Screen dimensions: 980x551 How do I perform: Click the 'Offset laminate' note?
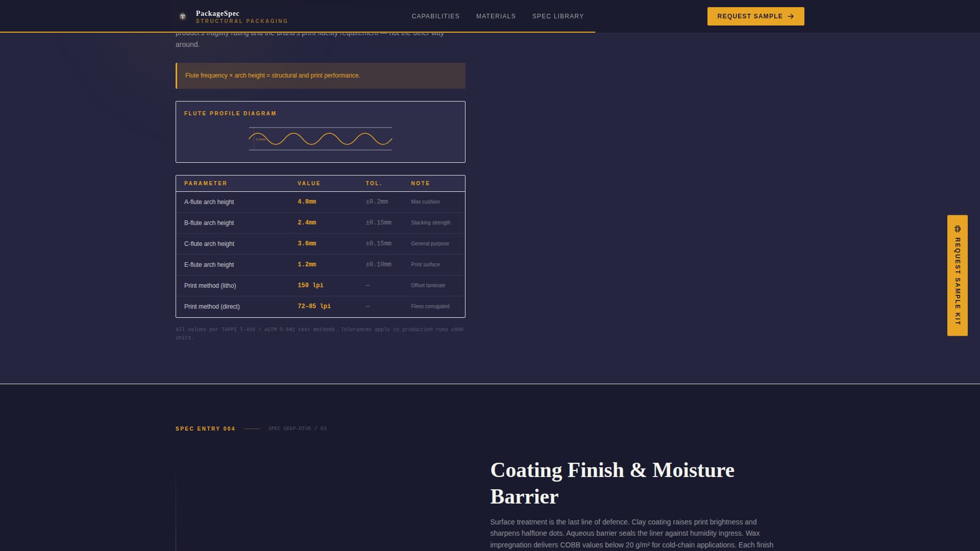pyautogui.click(x=428, y=285)
